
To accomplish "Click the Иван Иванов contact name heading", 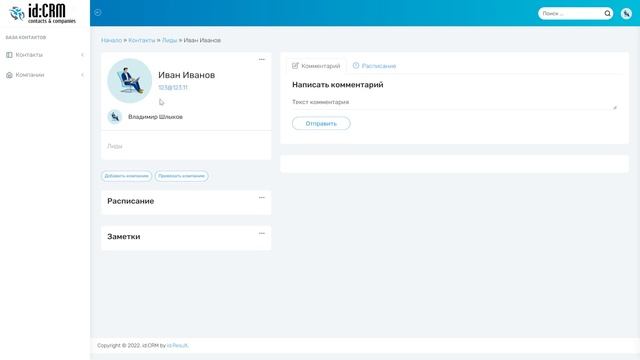I will (x=187, y=75).
